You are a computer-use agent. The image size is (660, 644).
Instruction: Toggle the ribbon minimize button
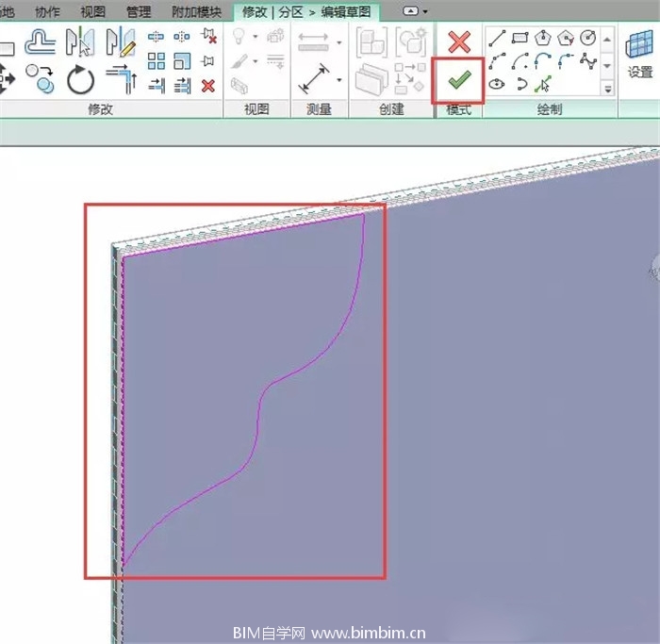click(411, 11)
